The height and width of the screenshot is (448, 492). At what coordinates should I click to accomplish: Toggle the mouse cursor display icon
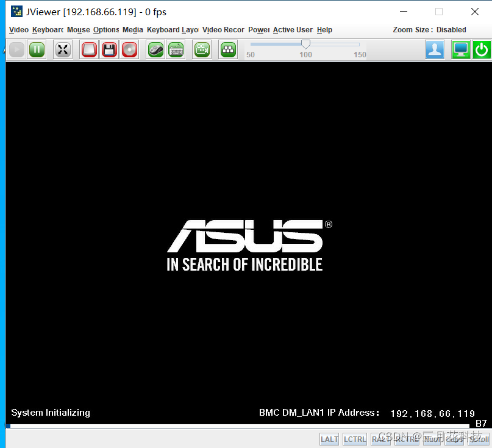coord(155,49)
